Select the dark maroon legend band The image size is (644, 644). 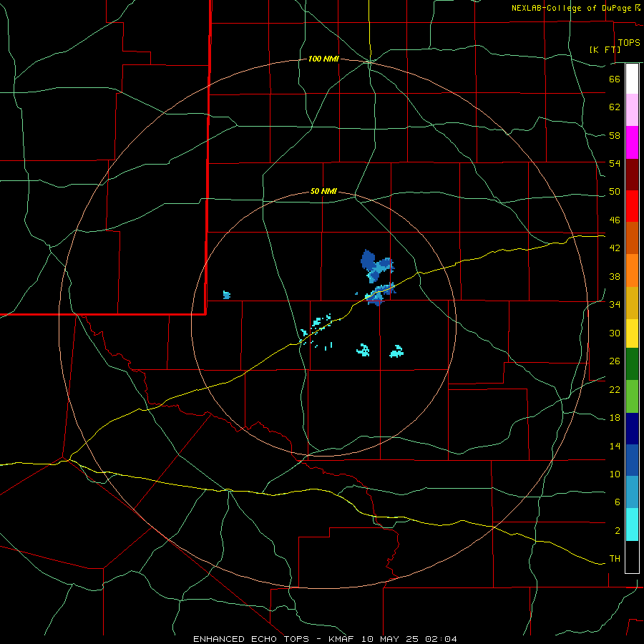click(632, 174)
